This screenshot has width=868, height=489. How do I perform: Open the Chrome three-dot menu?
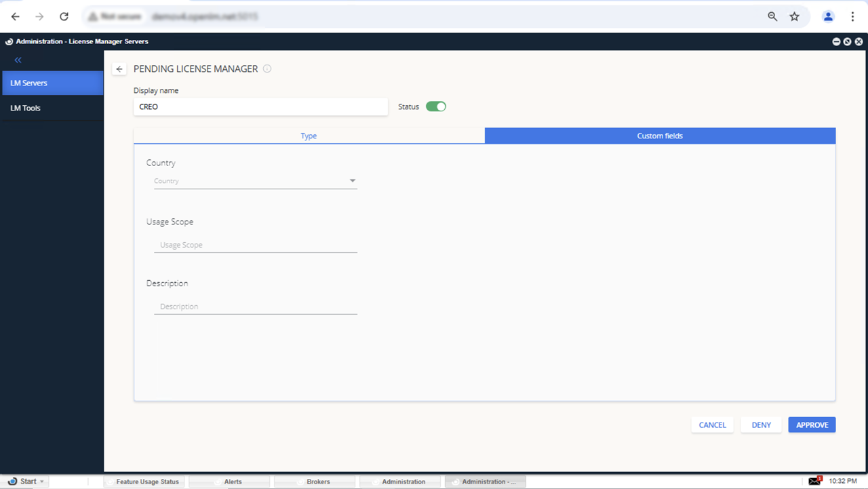[x=852, y=16]
